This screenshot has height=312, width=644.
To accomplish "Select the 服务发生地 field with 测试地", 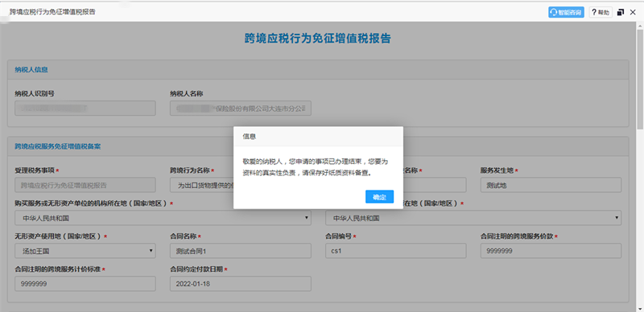I will [551, 185].
